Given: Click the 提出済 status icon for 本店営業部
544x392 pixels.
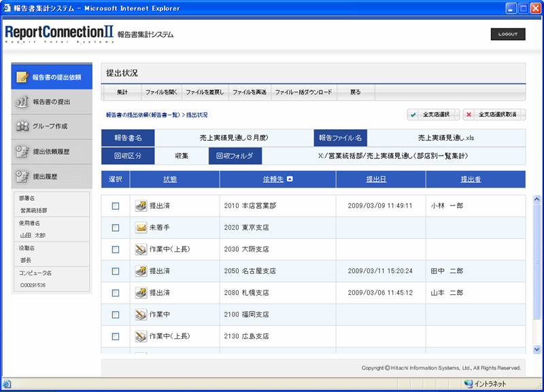Looking at the screenshot, I should [x=141, y=206].
